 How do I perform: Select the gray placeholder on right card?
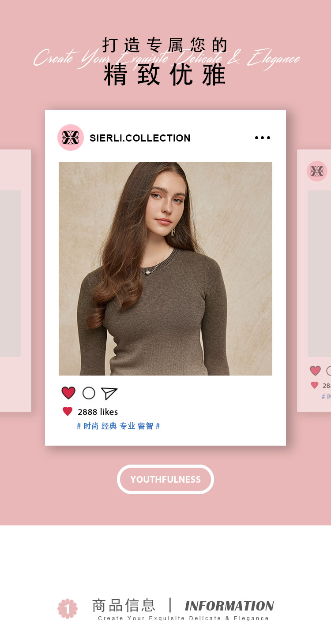[x=319, y=273]
